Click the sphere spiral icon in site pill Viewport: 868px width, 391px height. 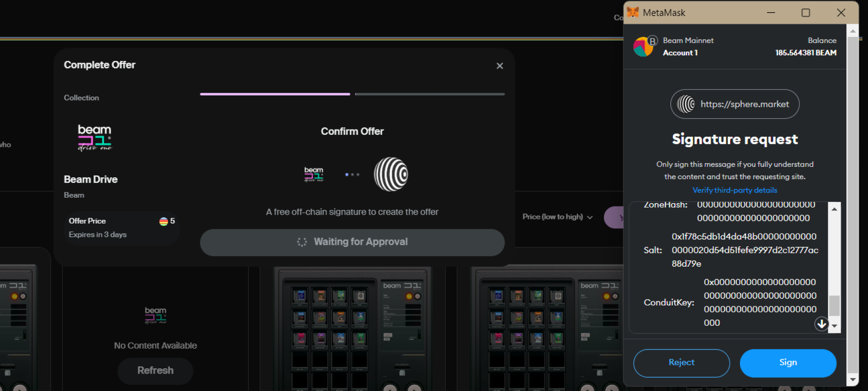point(686,104)
